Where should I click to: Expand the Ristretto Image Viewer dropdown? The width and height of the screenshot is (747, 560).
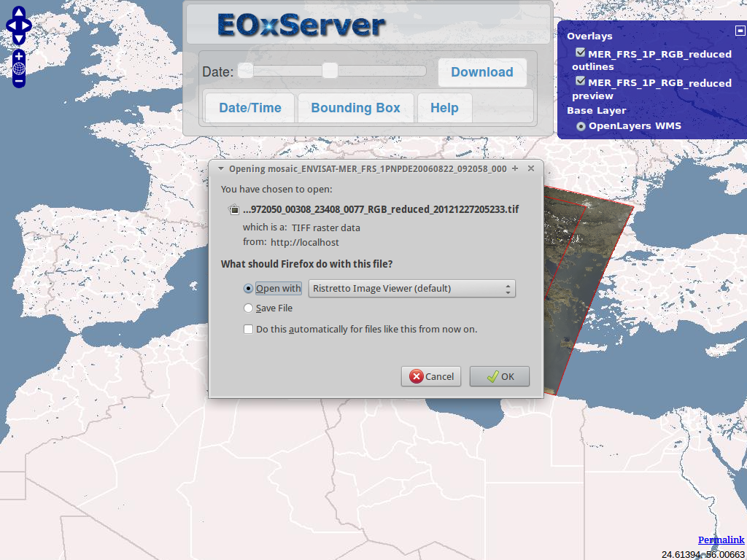coord(412,289)
